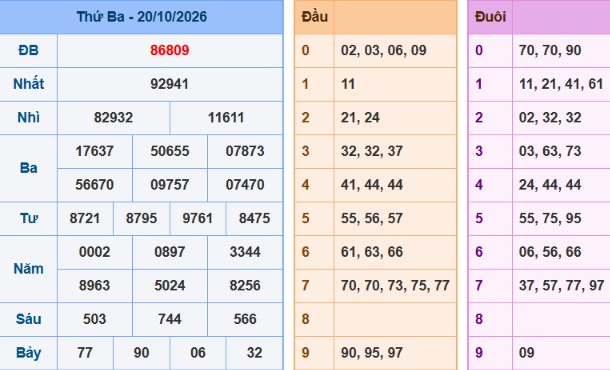Select Đầu values 41, 44, 44
The width and height of the screenshot is (610, 370).
[x=372, y=184]
